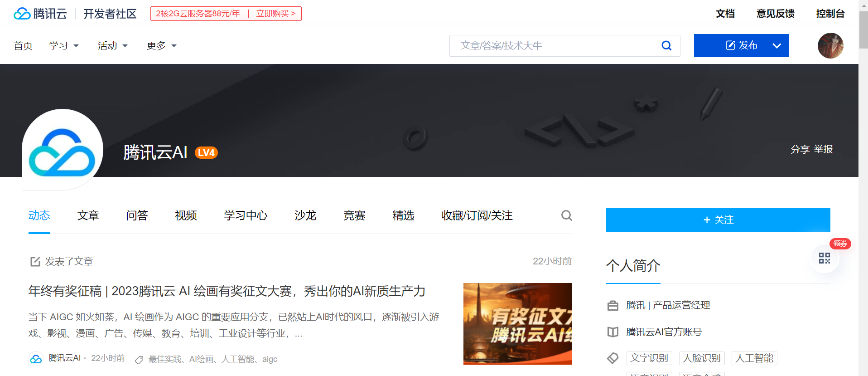Click the + 关注 follow button
Viewport: 868px width, 376px height.
click(718, 220)
